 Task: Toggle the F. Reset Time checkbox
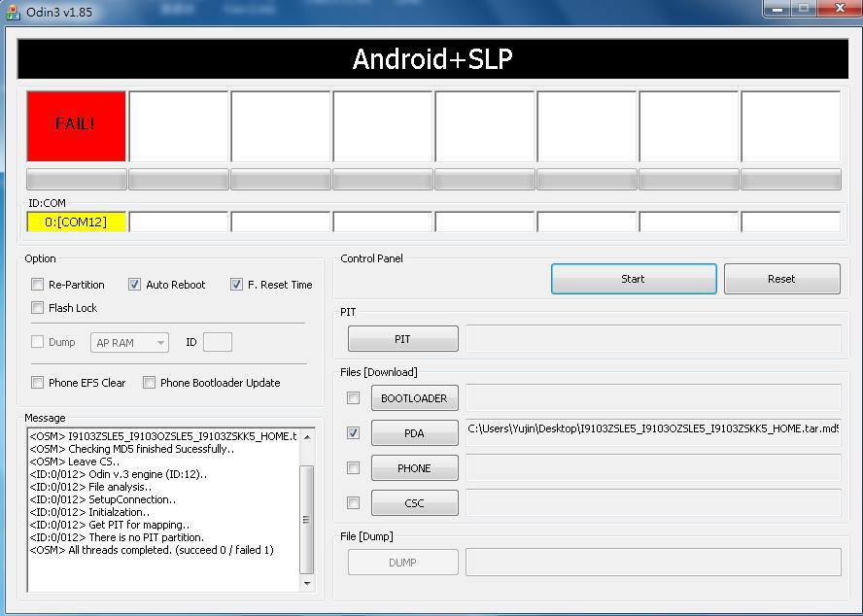point(237,285)
